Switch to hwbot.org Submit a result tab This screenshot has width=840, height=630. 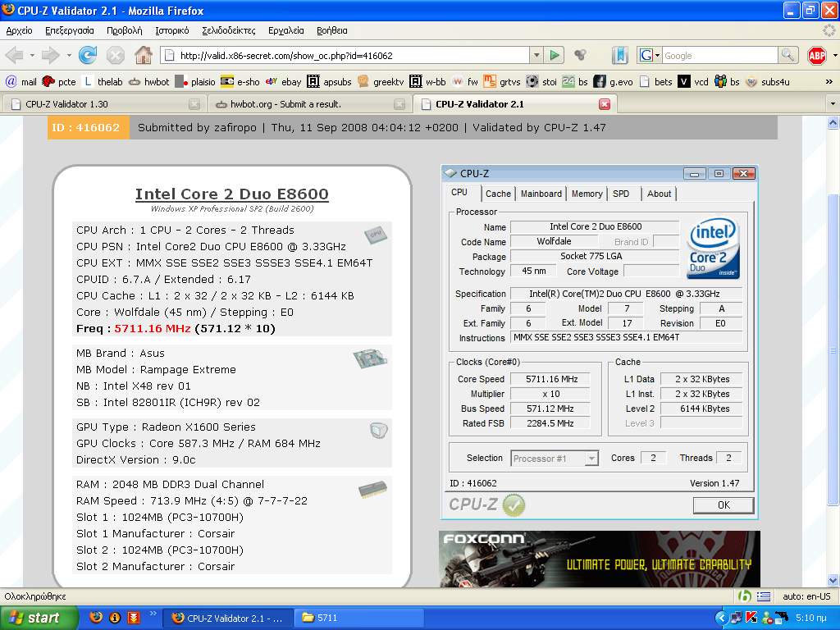pyautogui.click(x=309, y=104)
